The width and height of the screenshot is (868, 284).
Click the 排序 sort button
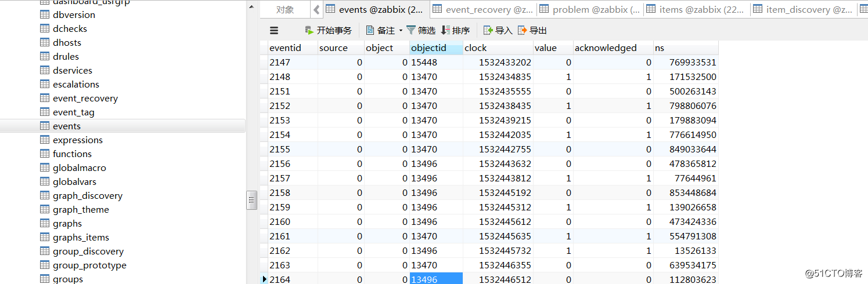455,31
